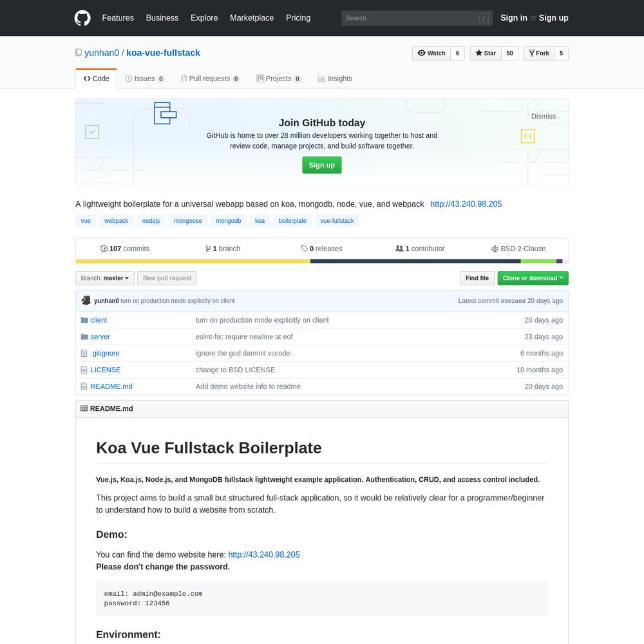Viewport: 644px width, 644px height.
Task: Click the yunhan0 avatar in commit bar
Action: (86, 301)
